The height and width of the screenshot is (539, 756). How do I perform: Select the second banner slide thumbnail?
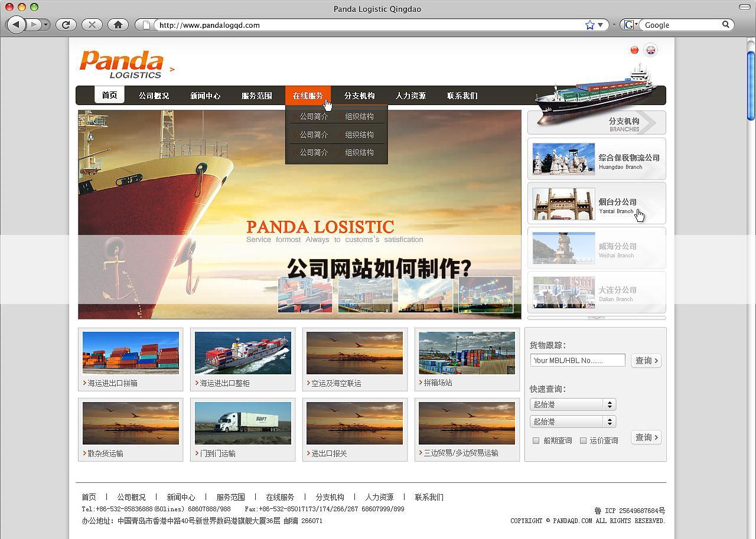[365, 295]
